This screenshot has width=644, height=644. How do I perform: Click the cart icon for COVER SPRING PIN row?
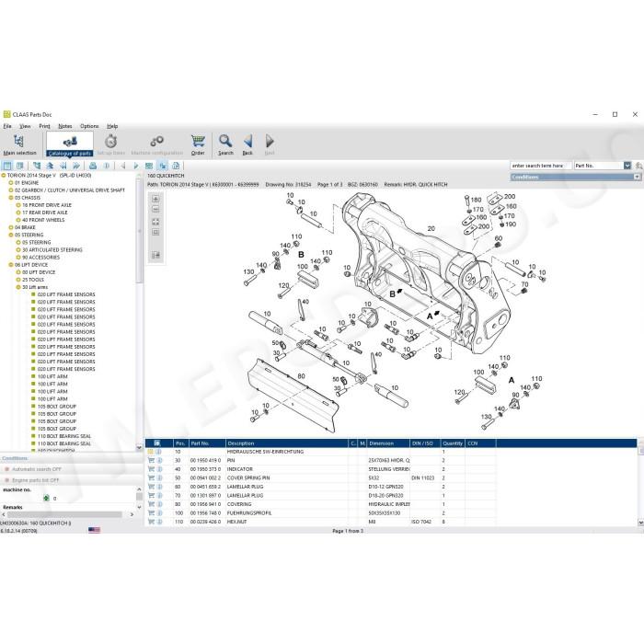coord(151,478)
